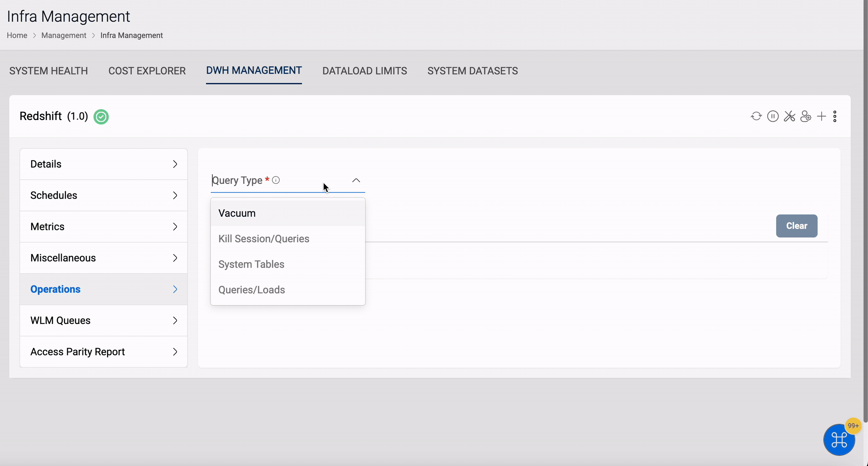
Task: Select Vacuum from Query Type list
Action: click(288, 213)
